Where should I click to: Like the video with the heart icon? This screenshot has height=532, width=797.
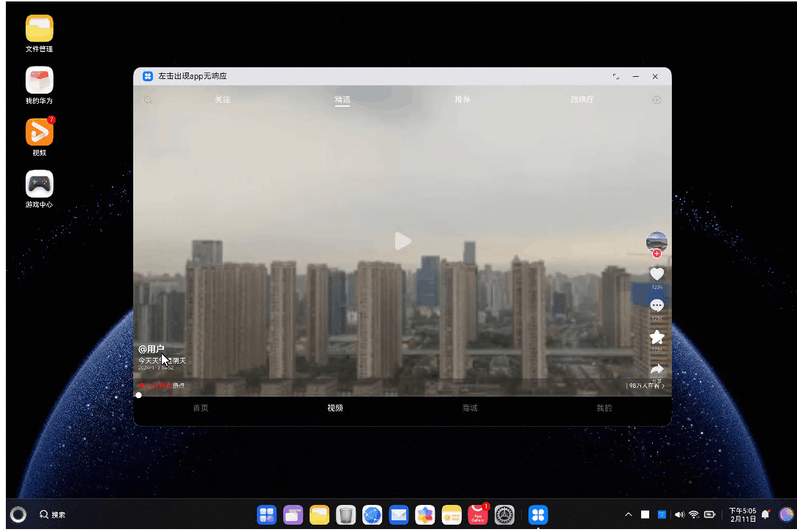[656, 274]
